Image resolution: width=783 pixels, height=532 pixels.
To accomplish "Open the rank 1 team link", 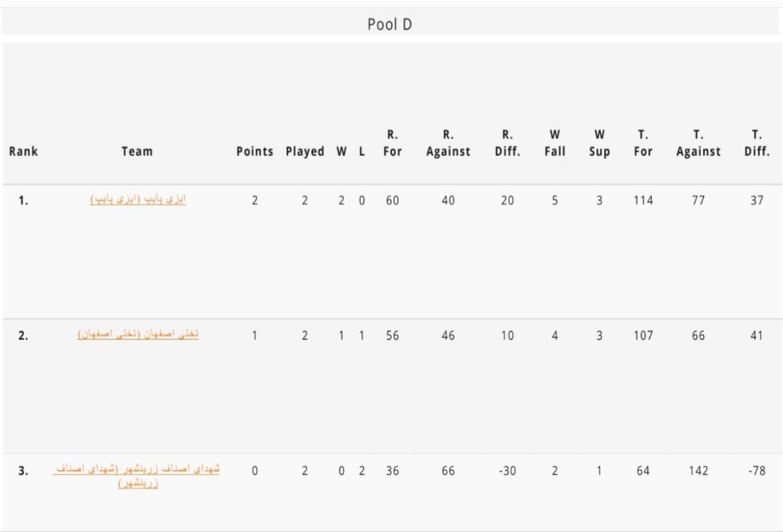I will (138, 200).
